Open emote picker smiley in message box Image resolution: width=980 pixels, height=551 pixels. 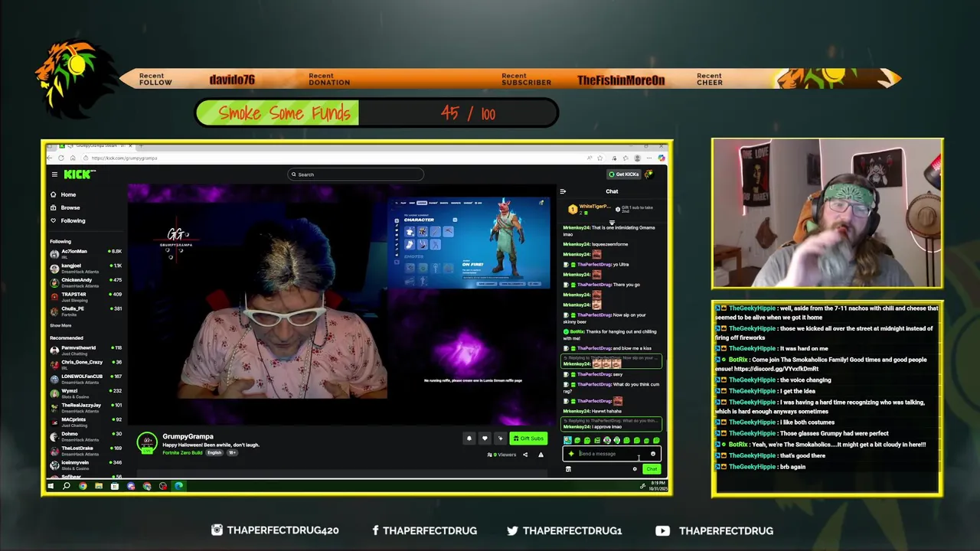653,454
